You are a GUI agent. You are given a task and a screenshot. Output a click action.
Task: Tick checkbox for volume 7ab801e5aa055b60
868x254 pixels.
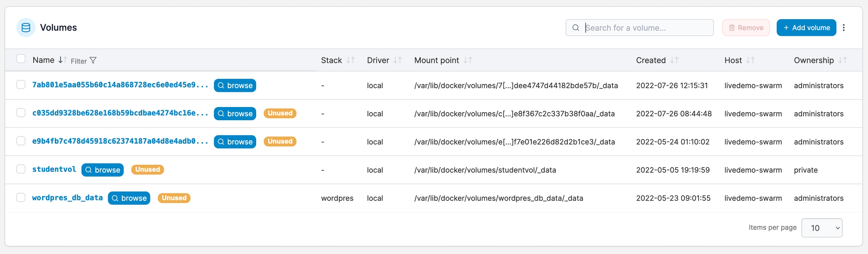click(x=21, y=85)
